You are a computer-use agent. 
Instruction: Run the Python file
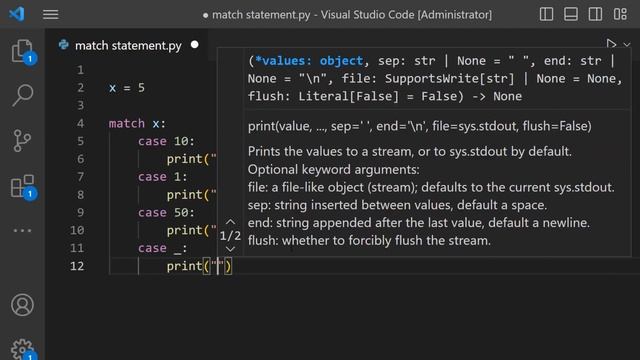coord(611,44)
